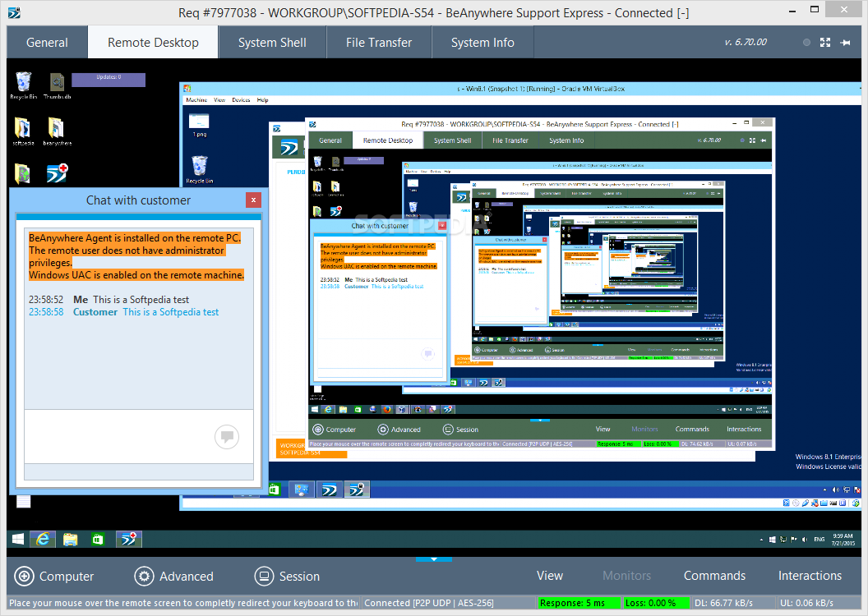The image size is (868, 616).
Task: Open the Session menu in the nested window
Action: [x=460, y=430]
